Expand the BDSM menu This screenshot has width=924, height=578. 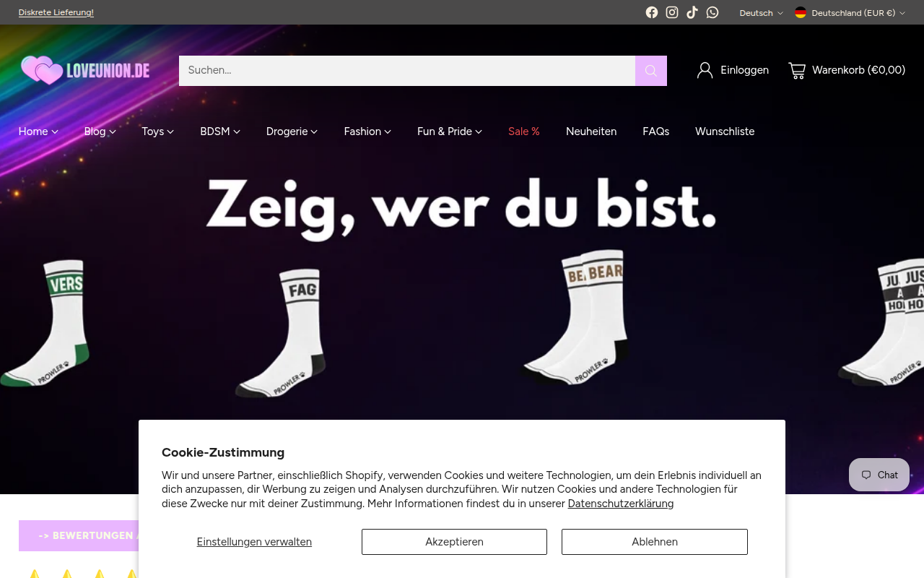pyautogui.click(x=220, y=131)
